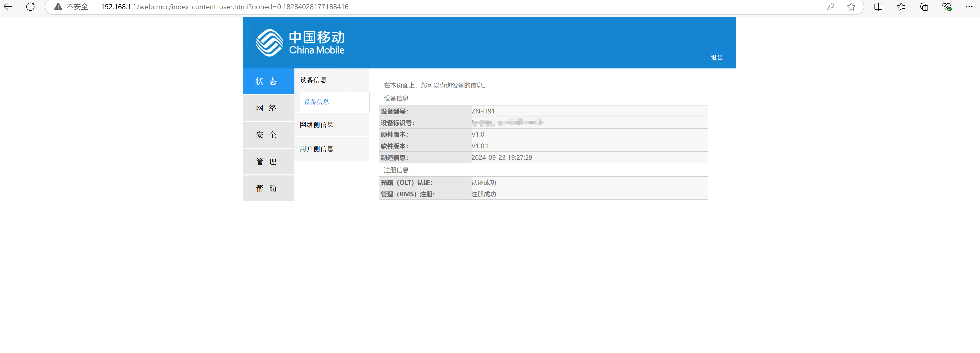Click the 认证成功 OLT status value

[484, 183]
